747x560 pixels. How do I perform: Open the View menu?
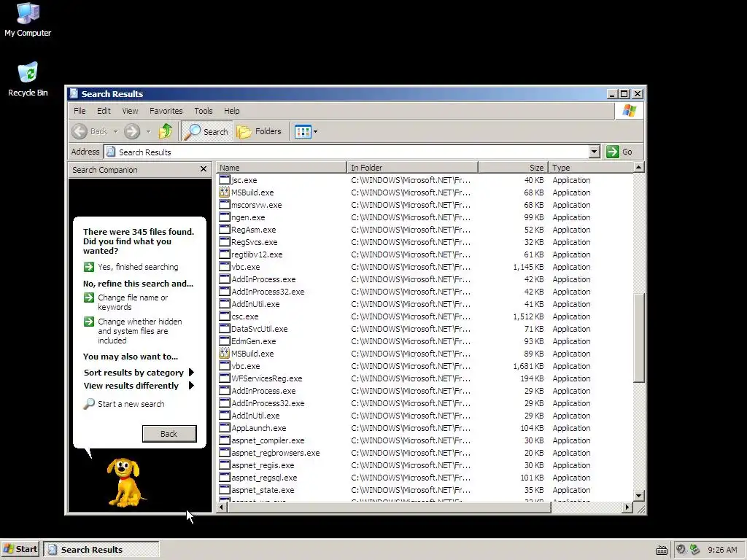(x=130, y=111)
